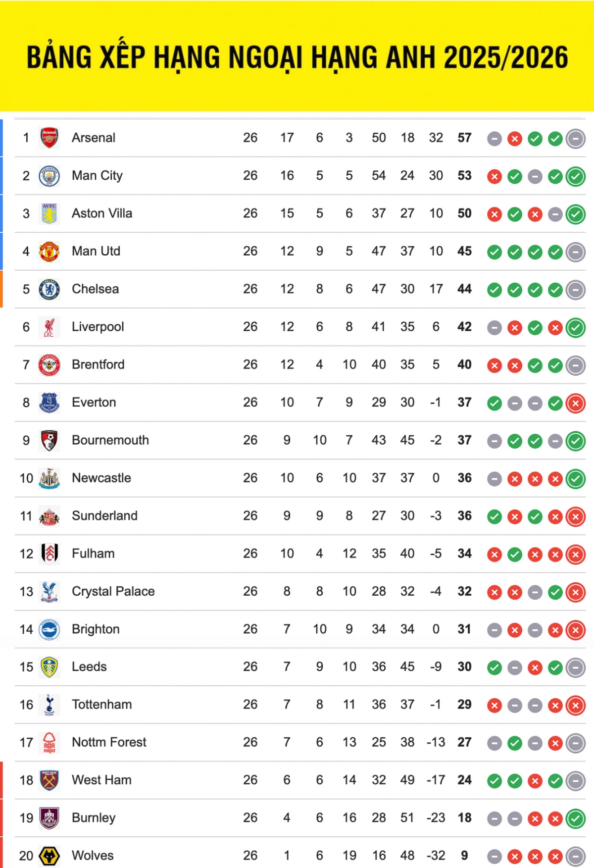The height and width of the screenshot is (868, 594).
Task: Click Man City's latest win indicator
Action: click(x=576, y=177)
